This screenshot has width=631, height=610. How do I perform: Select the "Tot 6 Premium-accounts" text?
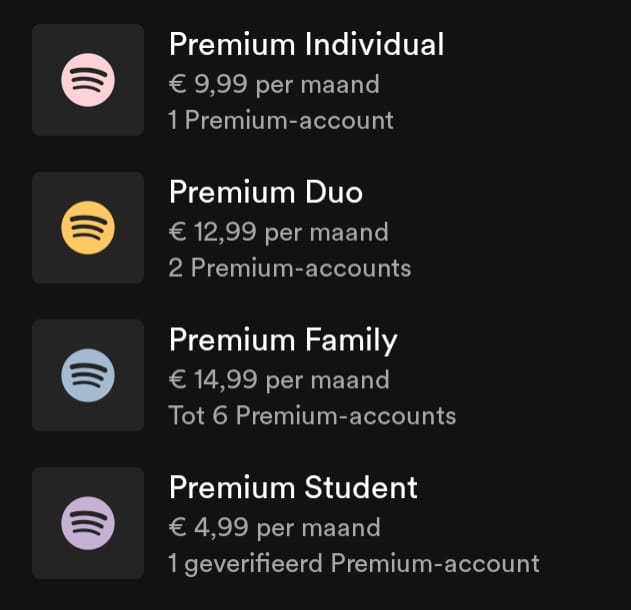click(312, 416)
